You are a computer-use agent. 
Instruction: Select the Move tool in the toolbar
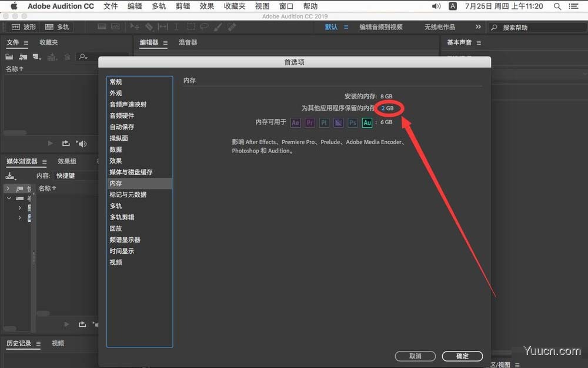click(x=134, y=26)
